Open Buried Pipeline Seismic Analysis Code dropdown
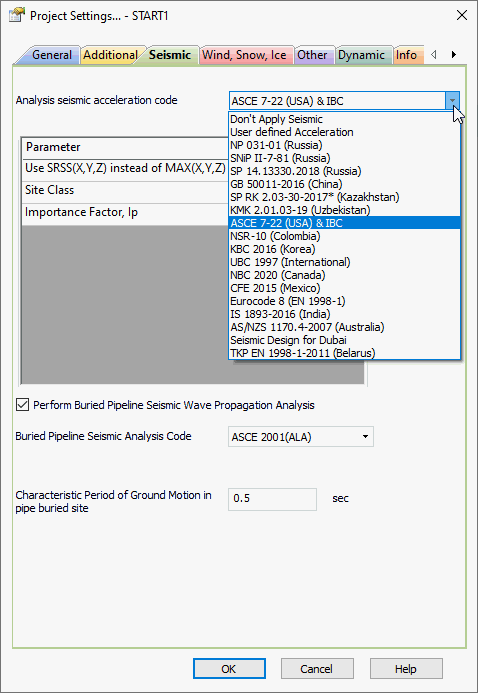The height and width of the screenshot is (693, 478). coord(300,437)
